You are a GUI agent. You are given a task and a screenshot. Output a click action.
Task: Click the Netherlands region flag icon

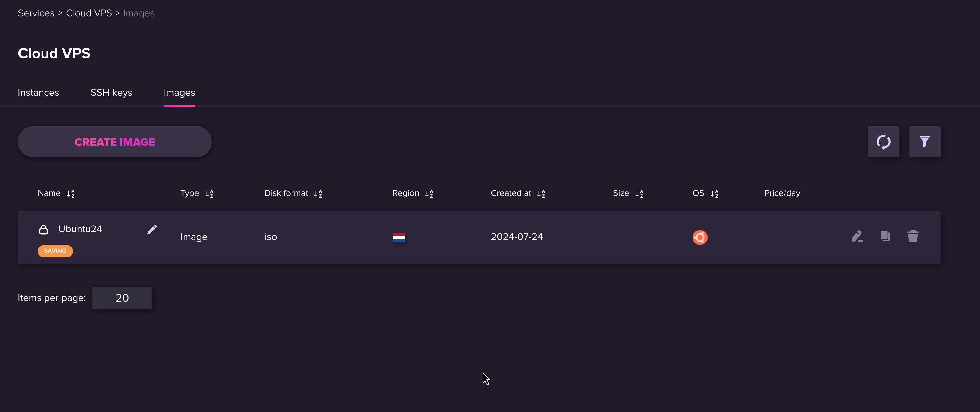[398, 236]
